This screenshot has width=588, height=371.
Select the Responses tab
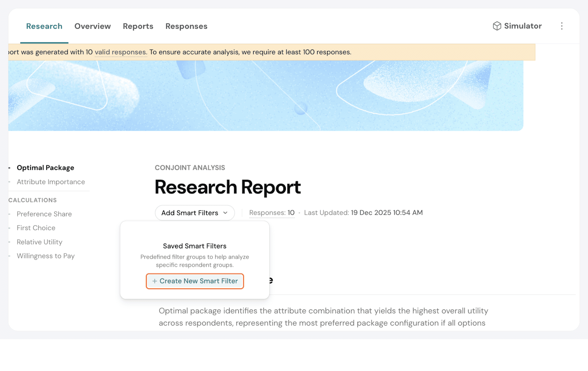[x=186, y=26]
